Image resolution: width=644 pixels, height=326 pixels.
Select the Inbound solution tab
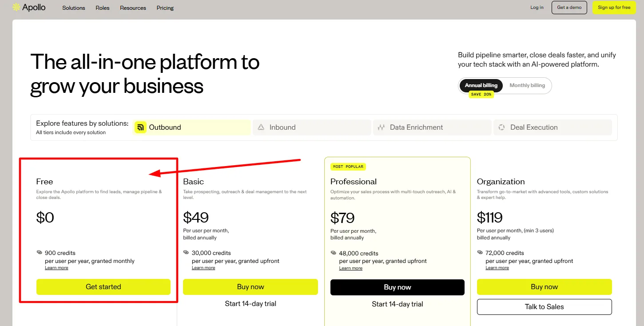click(x=312, y=127)
